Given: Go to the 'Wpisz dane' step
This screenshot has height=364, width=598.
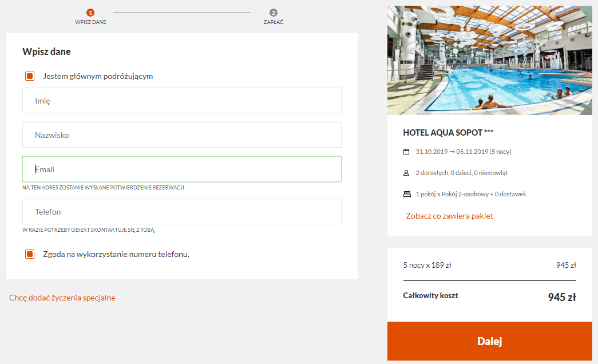Looking at the screenshot, I should pyautogui.click(x=90, y=22).
